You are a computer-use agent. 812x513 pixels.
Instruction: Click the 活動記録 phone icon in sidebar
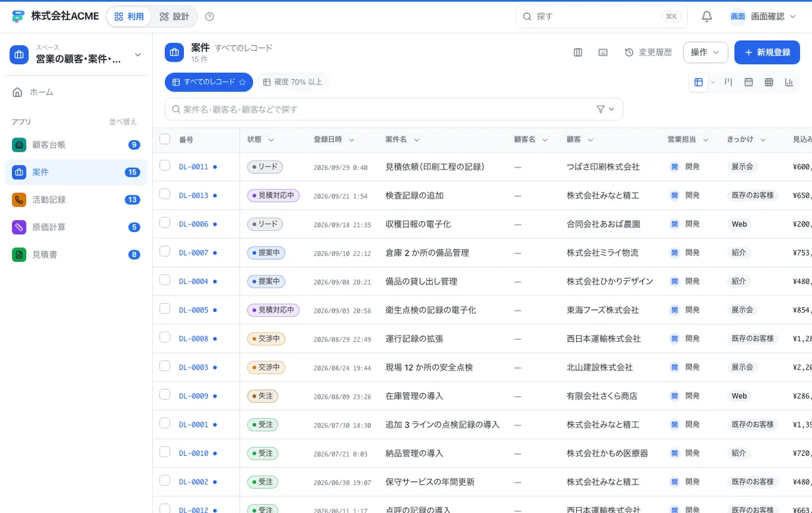point(19,200)
